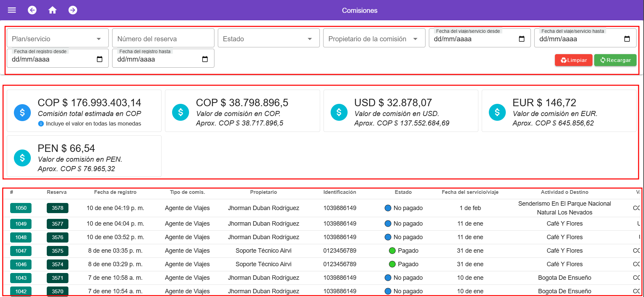Open reservation 3575 badge
This screenshot has height=297, width=644.
[x=58, y=251]
